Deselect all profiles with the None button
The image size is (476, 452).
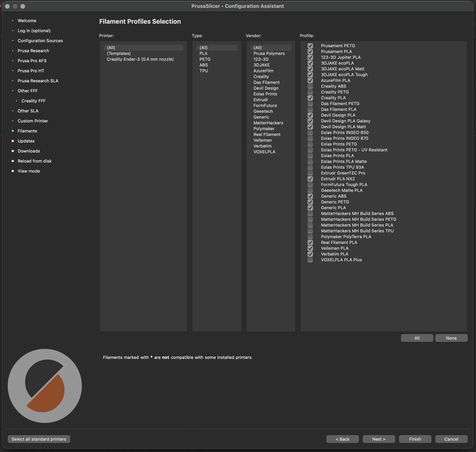[x=451, y=338]
